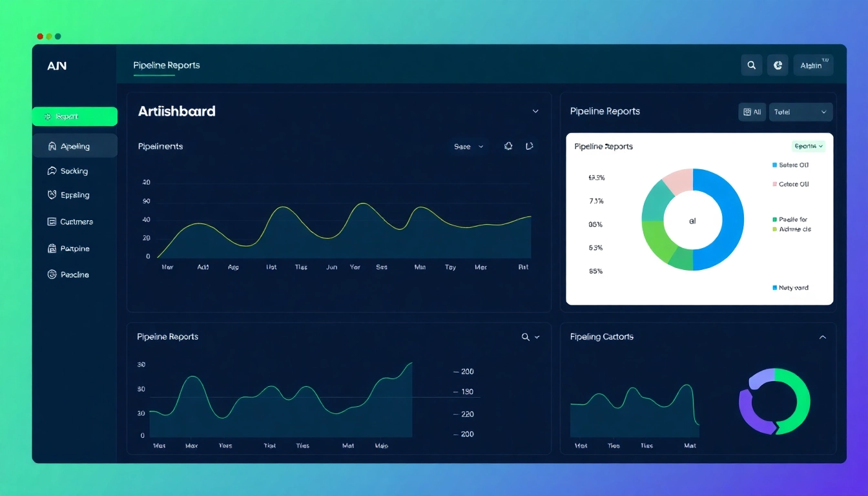Screen dimensions: 868x496
Task: Click the Egorta button on the donut chart card
Action: 808,146
